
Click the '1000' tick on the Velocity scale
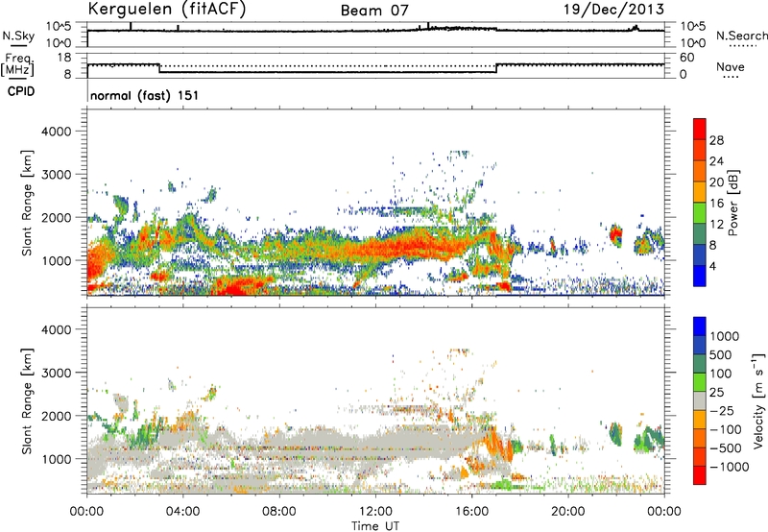(x=724, y=336)
